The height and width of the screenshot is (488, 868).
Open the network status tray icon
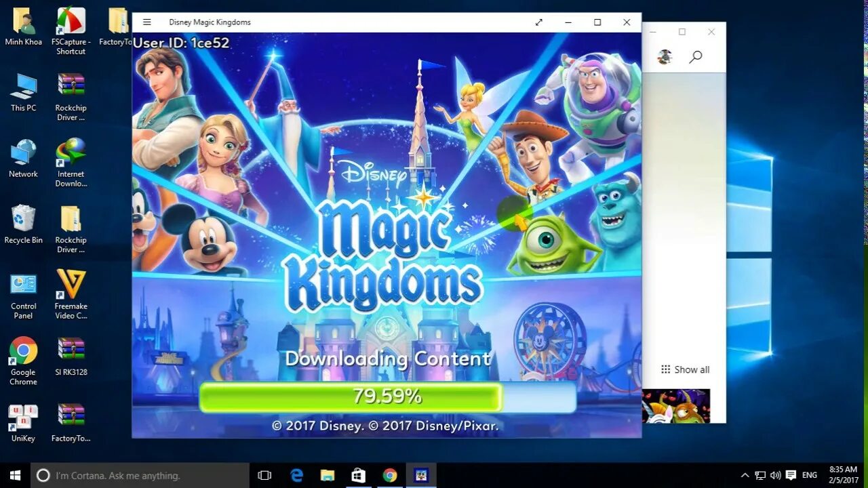tap(760, 476)
